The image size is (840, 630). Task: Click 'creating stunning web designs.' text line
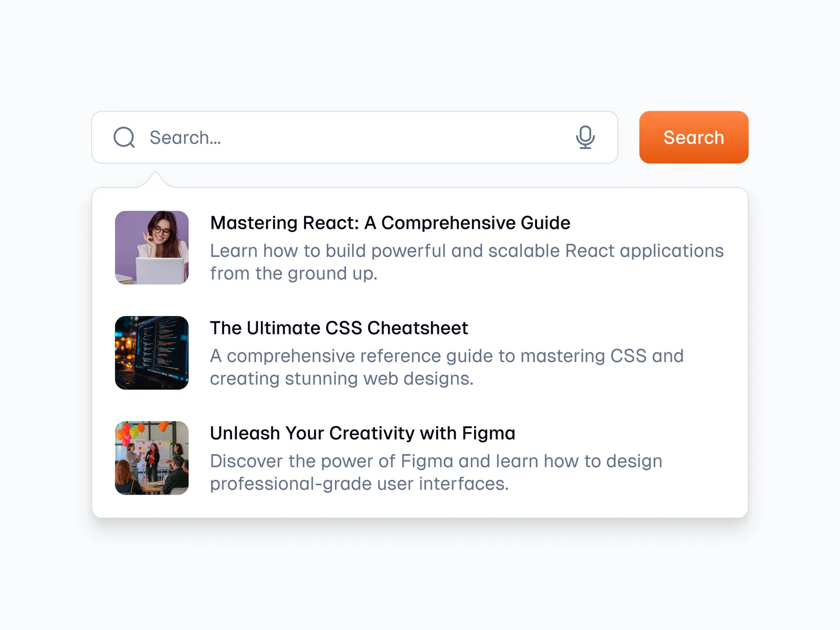pyautogui.click(x=341, y=379)
